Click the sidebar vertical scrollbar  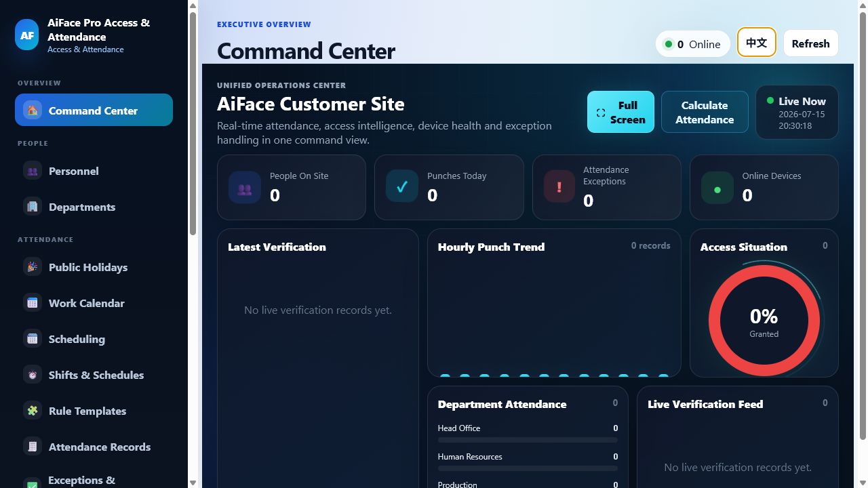193,122
